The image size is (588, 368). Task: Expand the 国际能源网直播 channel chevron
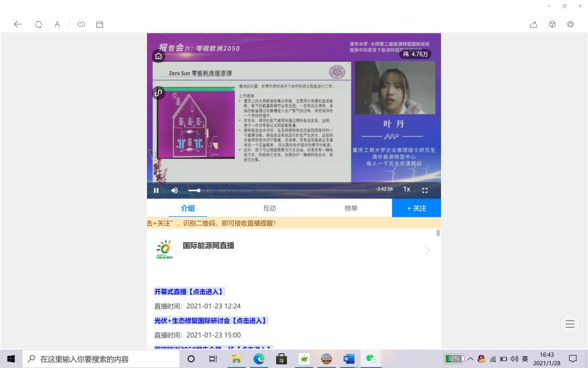pyautogui.click(x=427, y=250)
